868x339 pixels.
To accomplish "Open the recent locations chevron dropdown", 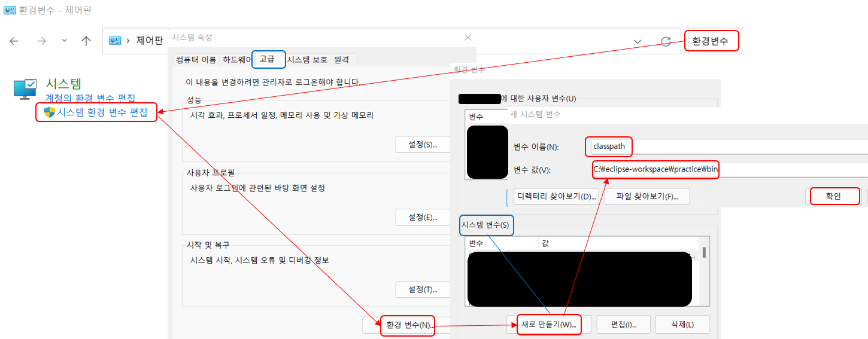I will (x=64, y=41).
